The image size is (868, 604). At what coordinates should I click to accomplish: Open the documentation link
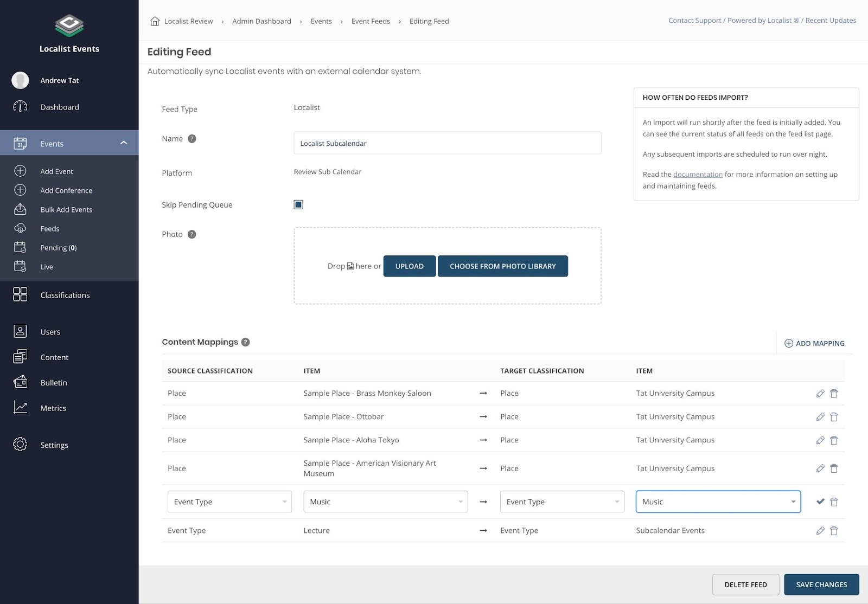(x=698, y=174)
